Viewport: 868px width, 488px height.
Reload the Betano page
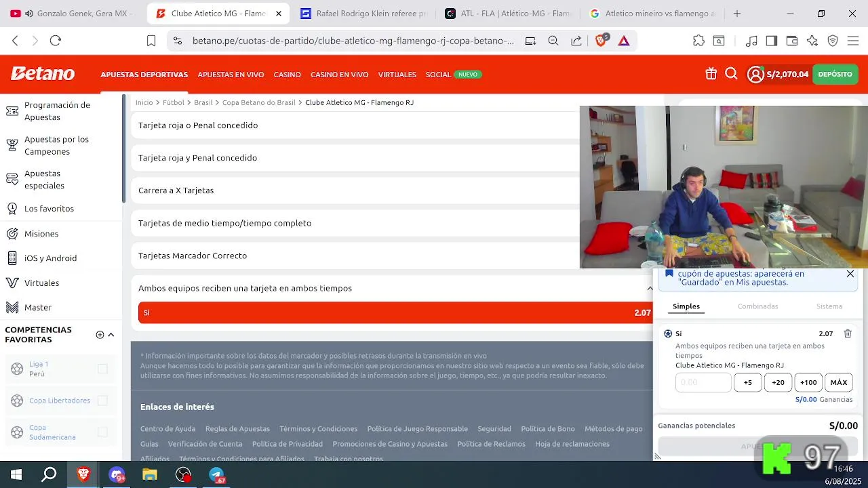[56, 41]
